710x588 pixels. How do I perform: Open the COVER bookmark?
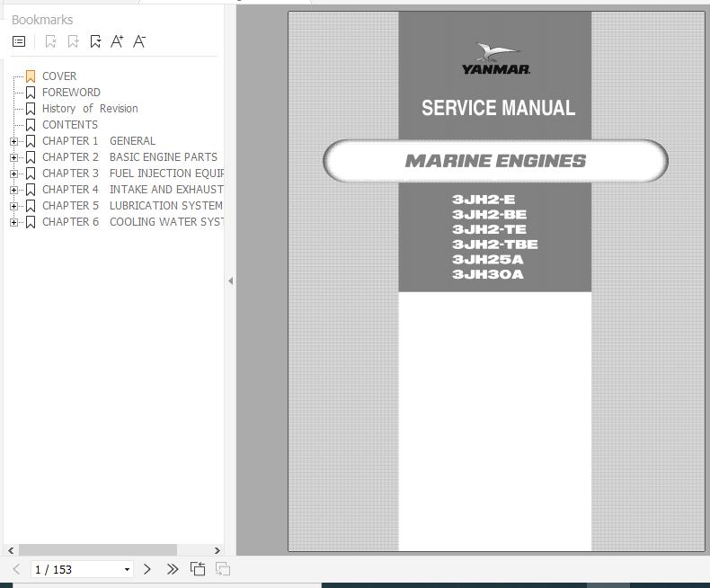pos(59,76)
